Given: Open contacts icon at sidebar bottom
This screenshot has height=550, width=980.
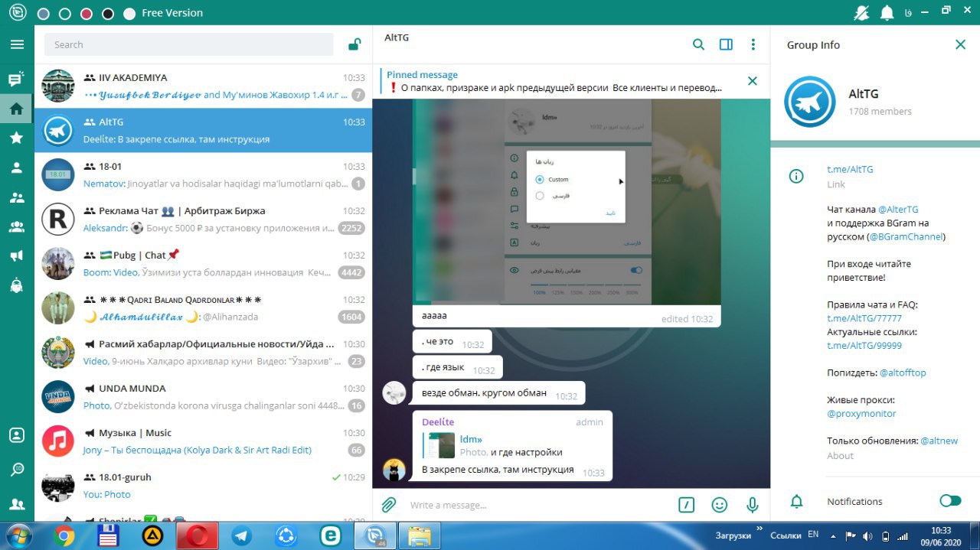Looking at the screenshot, I should (x=16, y=503).
